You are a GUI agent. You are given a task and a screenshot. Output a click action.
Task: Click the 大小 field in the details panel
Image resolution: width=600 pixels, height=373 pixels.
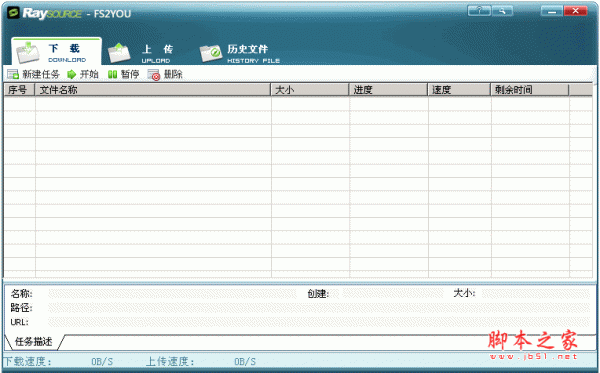[x=536, y=294]
